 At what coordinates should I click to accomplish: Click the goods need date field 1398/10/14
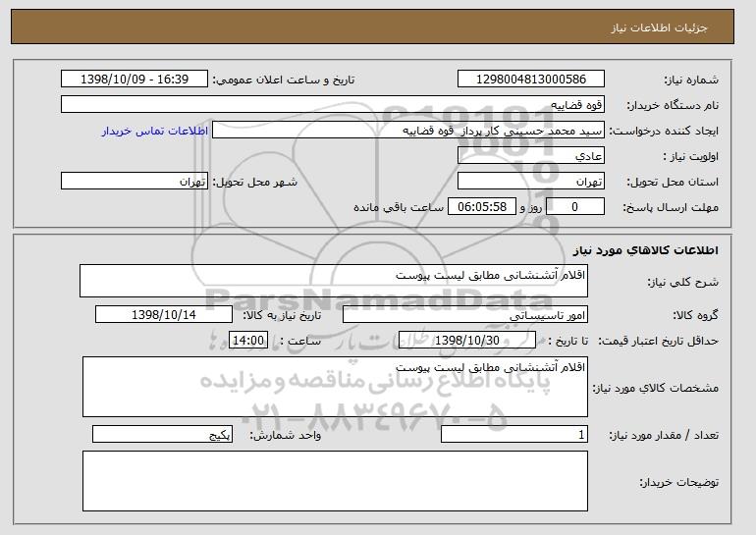pyautogui.click(x=164, y=315)
